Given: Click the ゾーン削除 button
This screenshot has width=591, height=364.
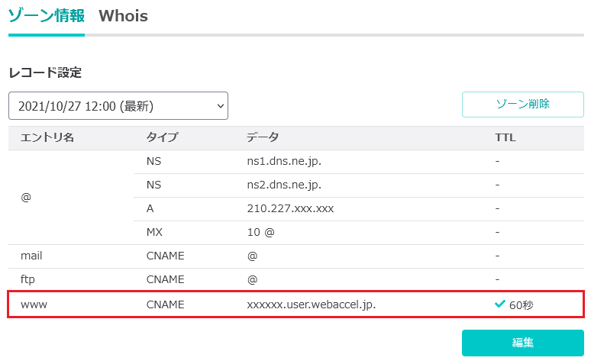Looking at the screenshot, I should point(523,105).
